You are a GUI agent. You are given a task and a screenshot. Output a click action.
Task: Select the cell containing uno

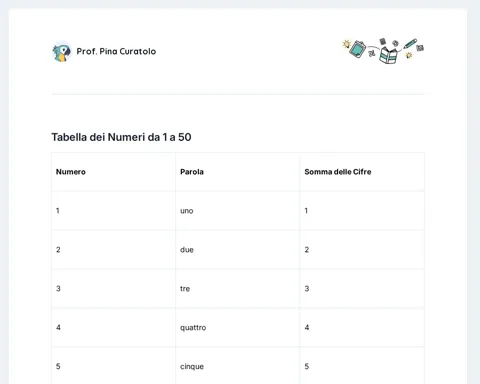(x=238, y=211)
